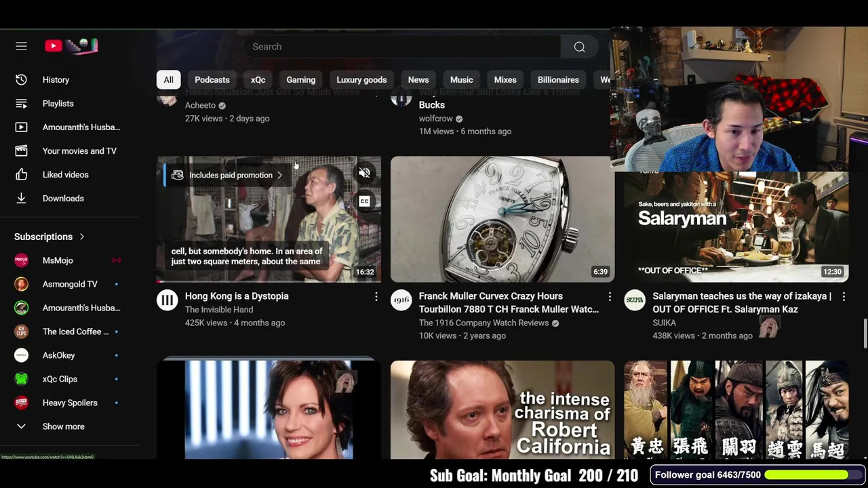Open Salaryman teaches izakaya video title
Image resolution: width=868 pixels, height=488 pixels.
point(742,303)
